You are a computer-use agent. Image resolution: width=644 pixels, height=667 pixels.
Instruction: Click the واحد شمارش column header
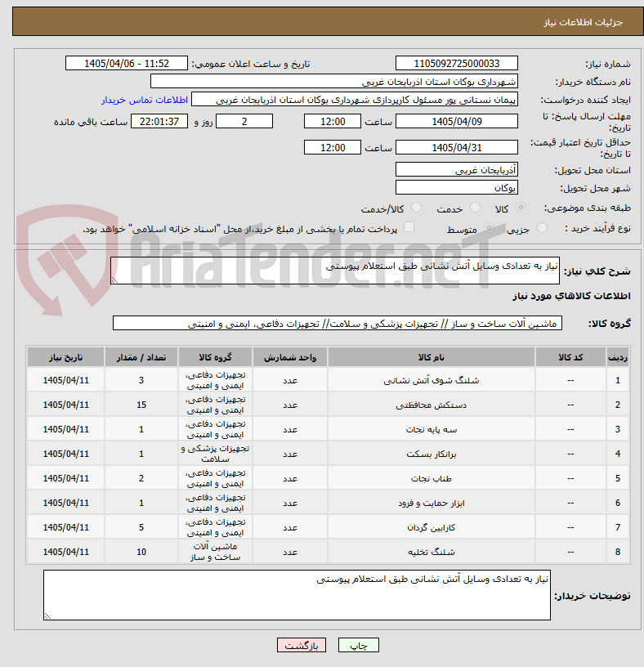tap(290, 357)
